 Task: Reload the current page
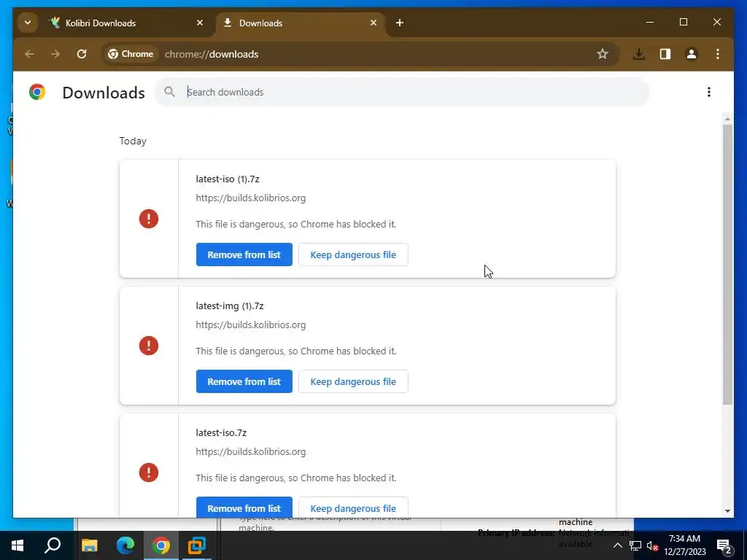[82, 54]
